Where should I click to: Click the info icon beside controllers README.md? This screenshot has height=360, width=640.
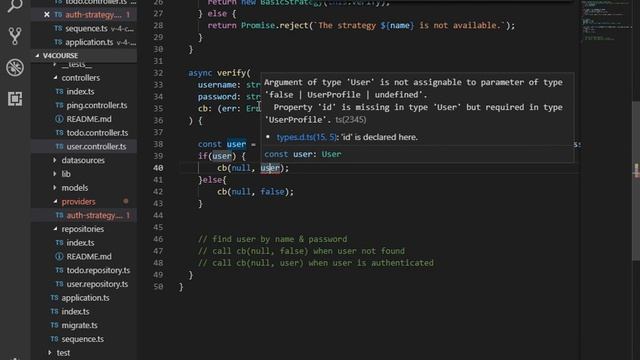pyautogui.click(x=59, y=119)
